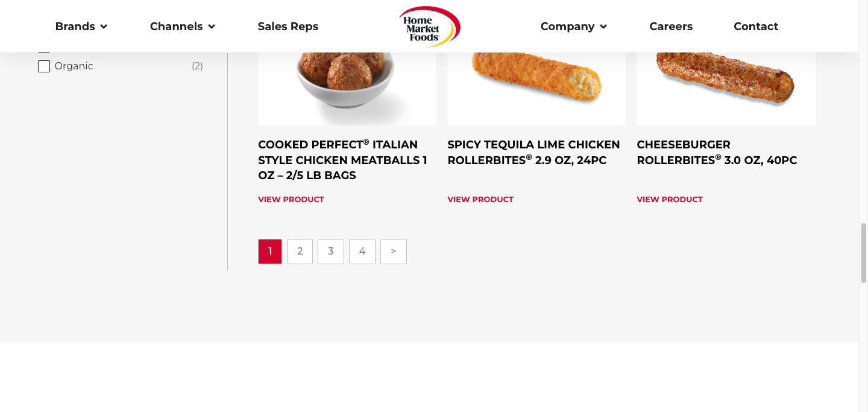Go to Sales Reps page
The image size is (868, 412).
click(288, 27)
